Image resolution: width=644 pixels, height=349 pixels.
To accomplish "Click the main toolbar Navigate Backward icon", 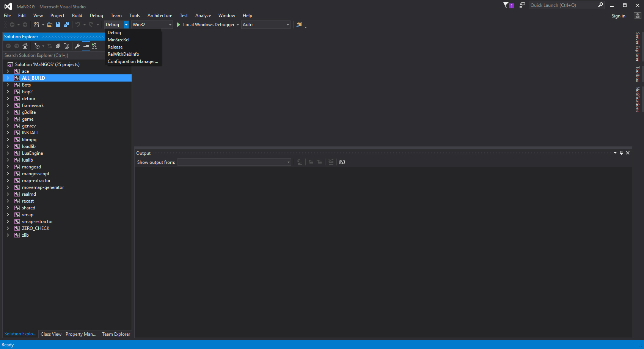I will coord(12,25).
